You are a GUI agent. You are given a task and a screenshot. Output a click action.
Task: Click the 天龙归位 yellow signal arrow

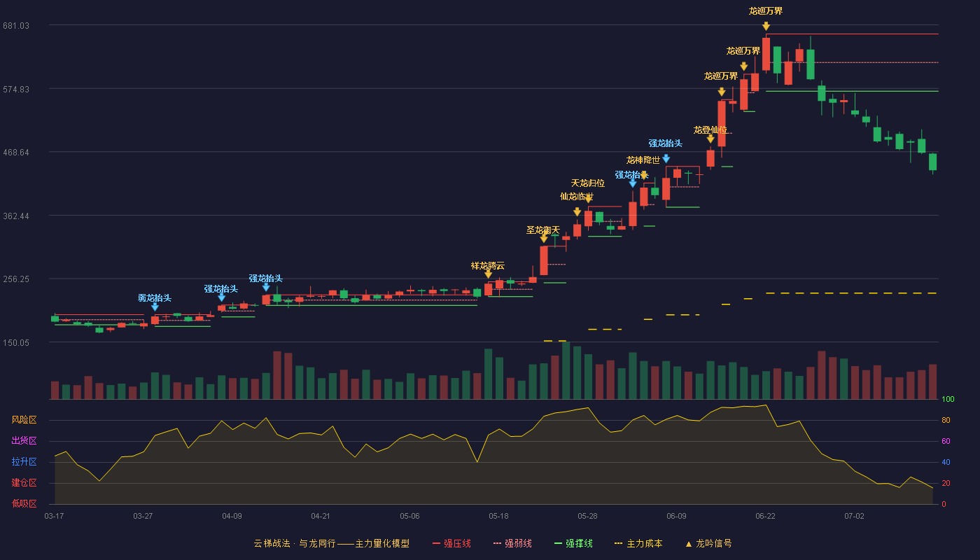tap(588, 199)
